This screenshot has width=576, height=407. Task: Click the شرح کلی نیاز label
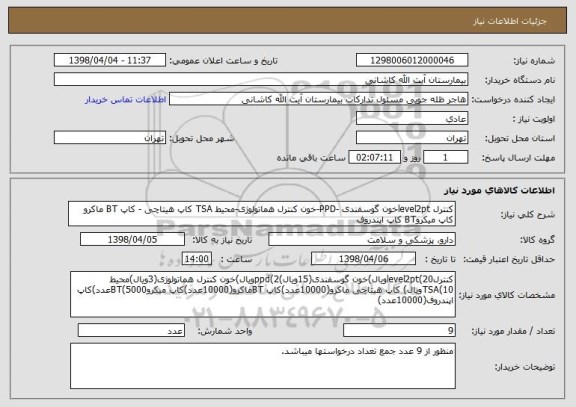[528, 215]
